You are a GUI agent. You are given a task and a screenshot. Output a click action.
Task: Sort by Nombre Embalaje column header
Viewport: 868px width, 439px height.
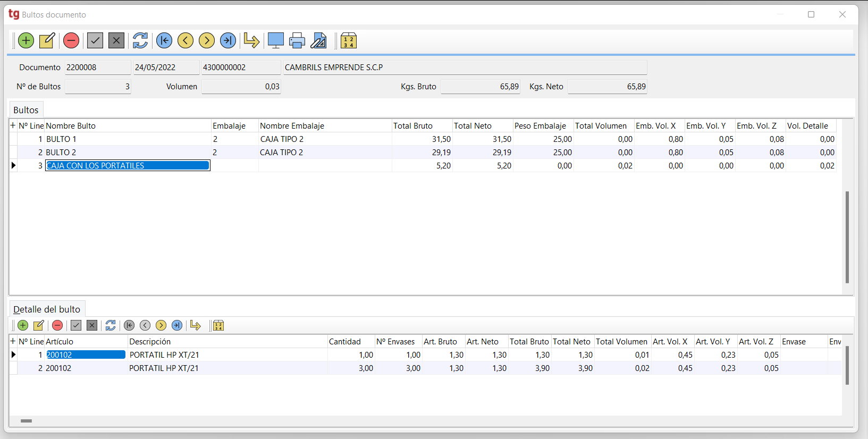tap(325, 126)
